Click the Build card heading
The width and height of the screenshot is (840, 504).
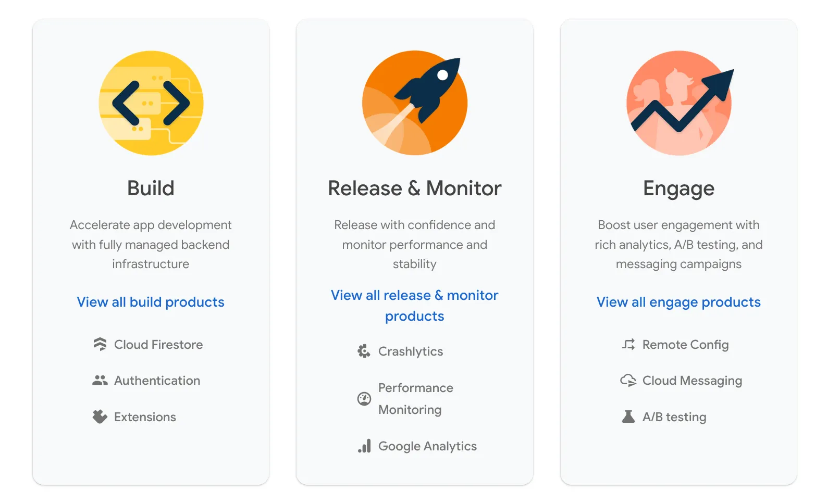pyautogui.click(x=151, y=188)
